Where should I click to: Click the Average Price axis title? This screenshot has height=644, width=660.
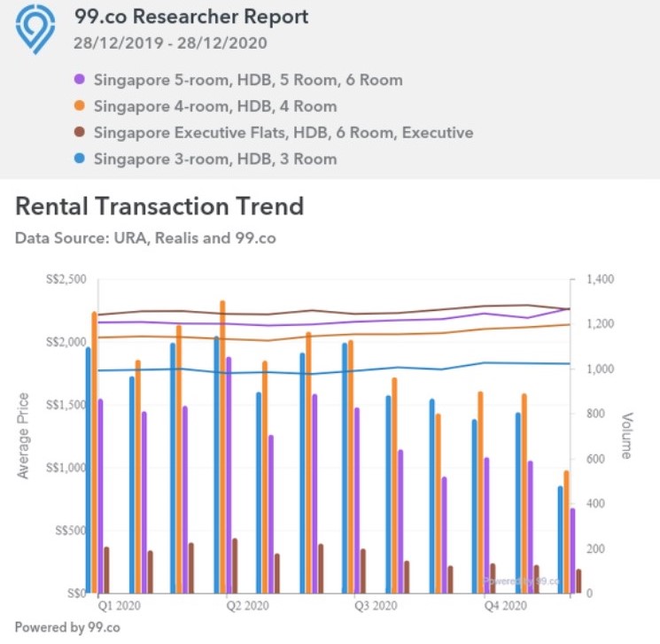[x=24, y=435]
